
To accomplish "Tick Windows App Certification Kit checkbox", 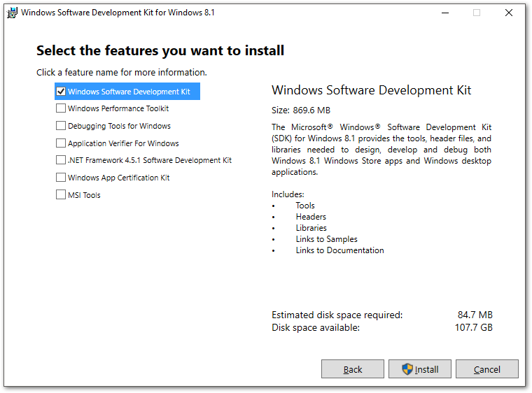I will [x=61, y=178].
